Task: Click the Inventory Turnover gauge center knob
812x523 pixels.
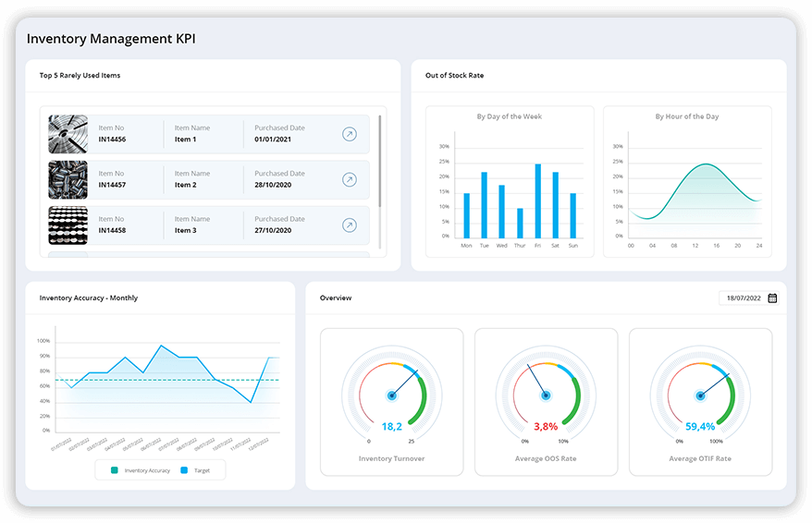Action: pyautogui.click(x=391, y=395)
